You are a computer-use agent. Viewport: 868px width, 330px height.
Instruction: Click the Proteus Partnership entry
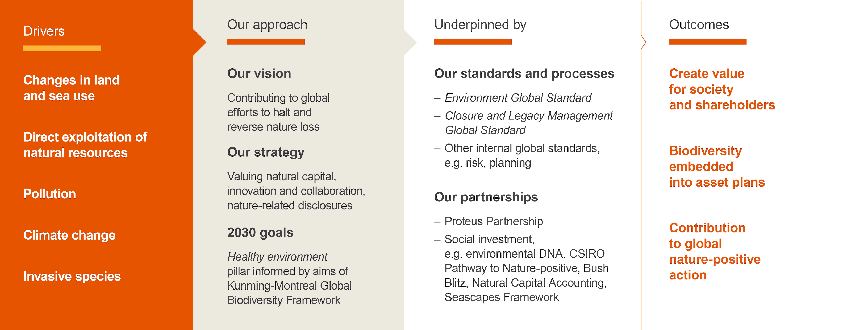(x=493, y=221)
